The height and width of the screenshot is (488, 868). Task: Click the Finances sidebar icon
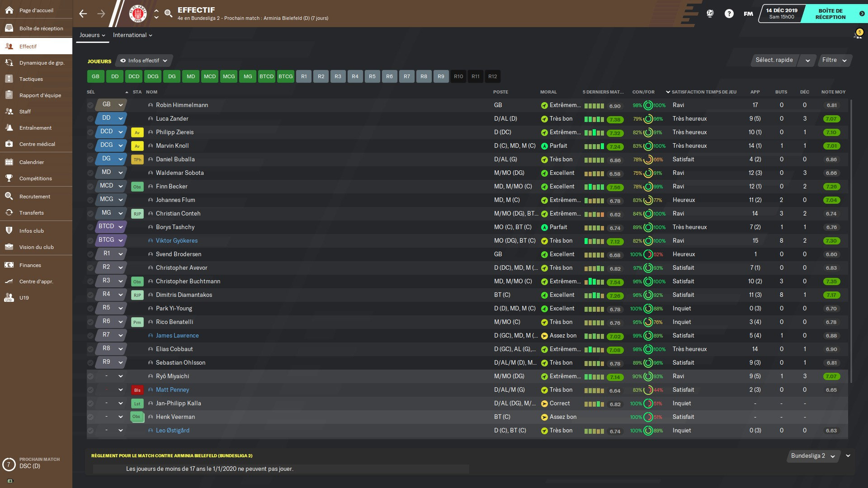pyautogui.click(x=9, y=265)
